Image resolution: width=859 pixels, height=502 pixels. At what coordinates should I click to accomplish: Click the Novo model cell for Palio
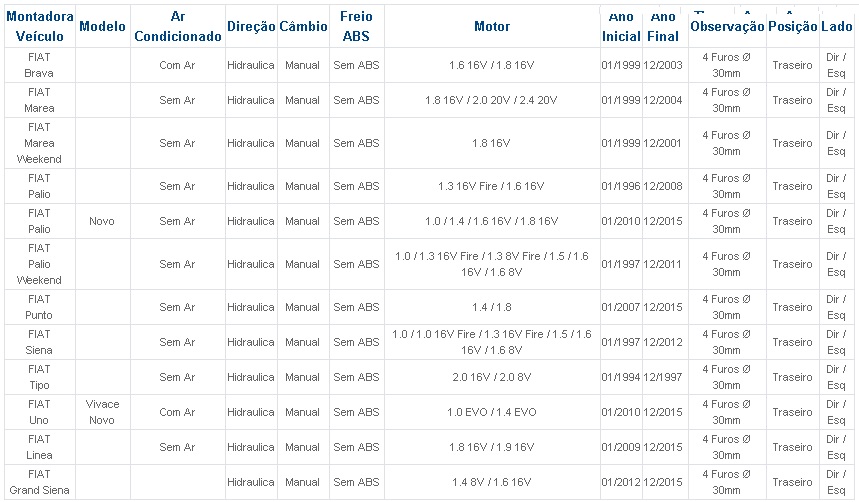(102, 221)
